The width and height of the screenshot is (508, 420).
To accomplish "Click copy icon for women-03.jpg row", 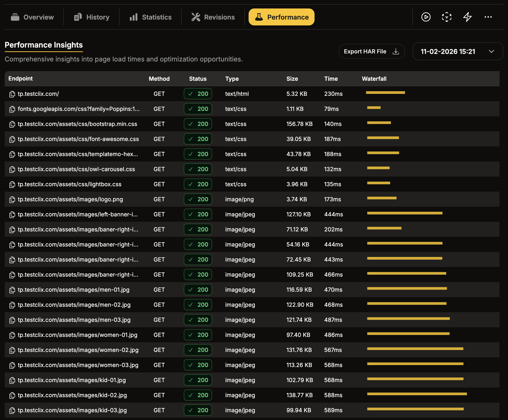I will point(12,365).
